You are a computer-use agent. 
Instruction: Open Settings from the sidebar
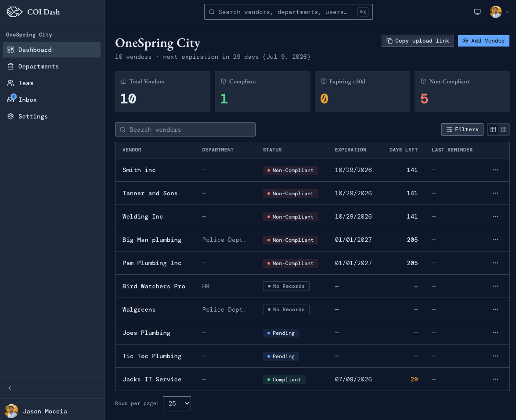[x=51, y=116]
